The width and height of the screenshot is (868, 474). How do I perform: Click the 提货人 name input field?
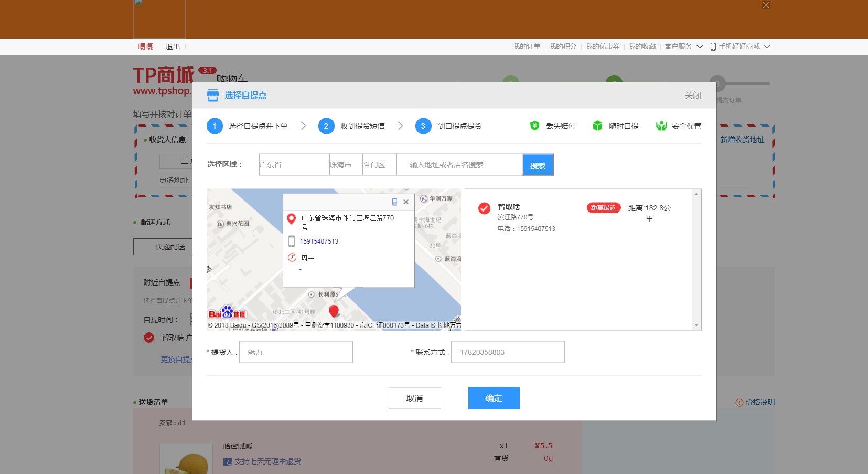tap(296, 352)
